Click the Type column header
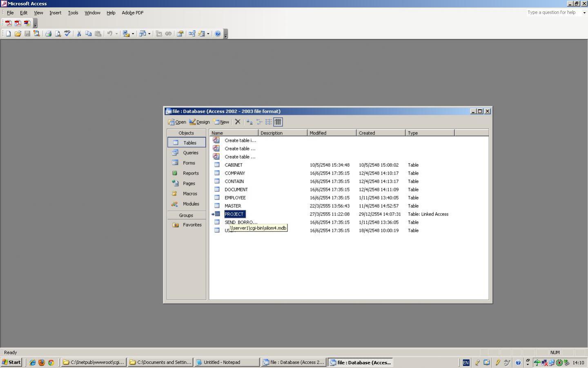 (430, 133)
